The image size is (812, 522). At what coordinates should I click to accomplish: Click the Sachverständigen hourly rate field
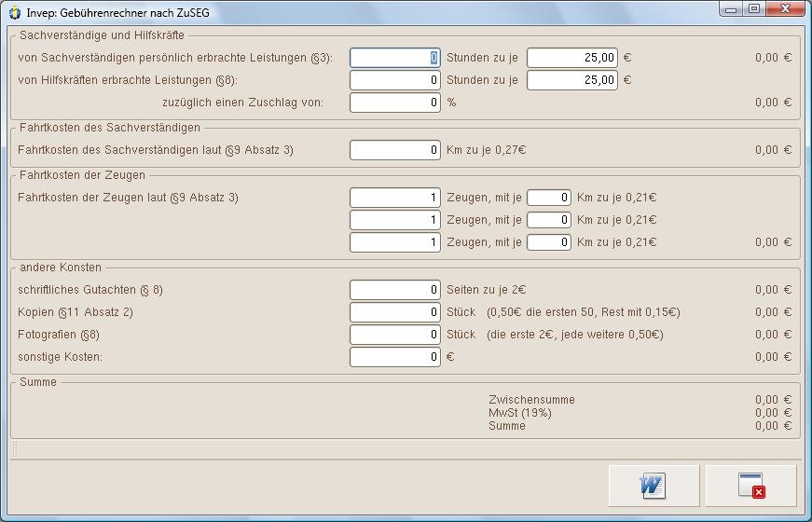(x=572, y=58)
